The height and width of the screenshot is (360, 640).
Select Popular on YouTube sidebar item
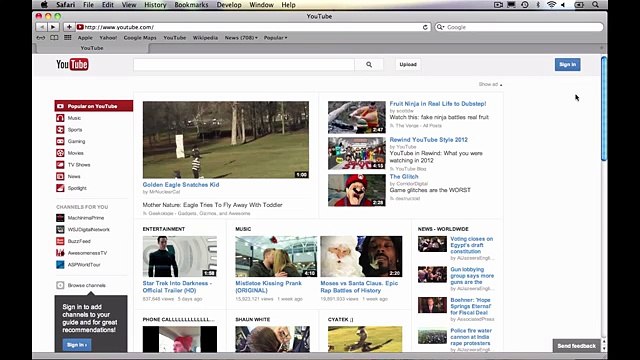click(x=93, y=106)
